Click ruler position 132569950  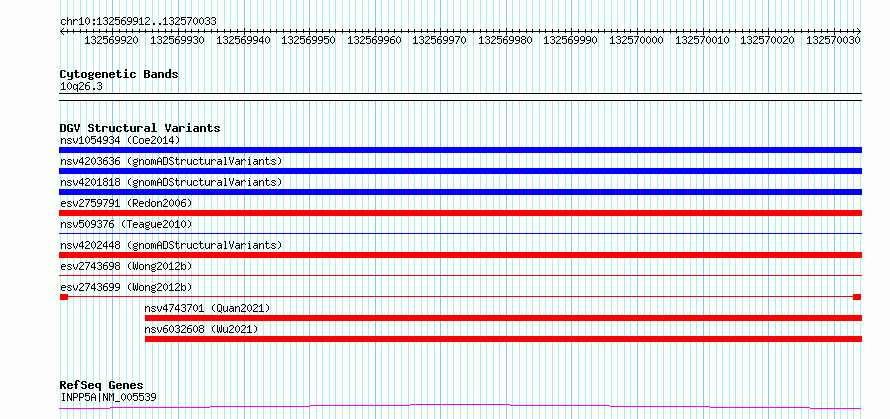click(x=308, y=40)
